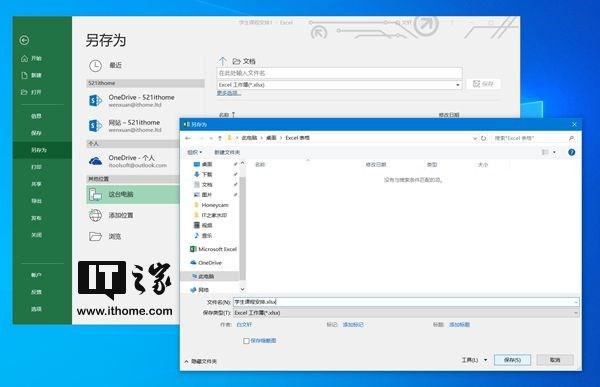Click 新建文件夹 (New folder) button
600x387 pixels.
pyautogui.click(x=227, y=152)
